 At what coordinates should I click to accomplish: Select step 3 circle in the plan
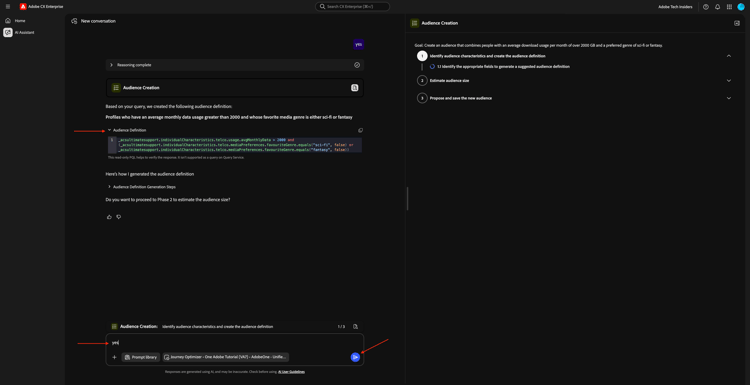[422, 98]
